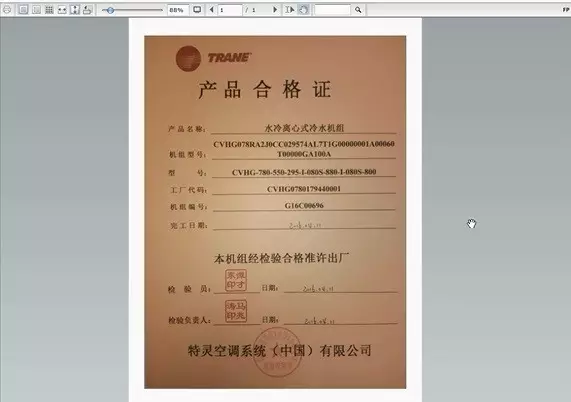The image size is (571, 402).
Task: Click the TRANE logo on certificate
Action: (214, 58)
